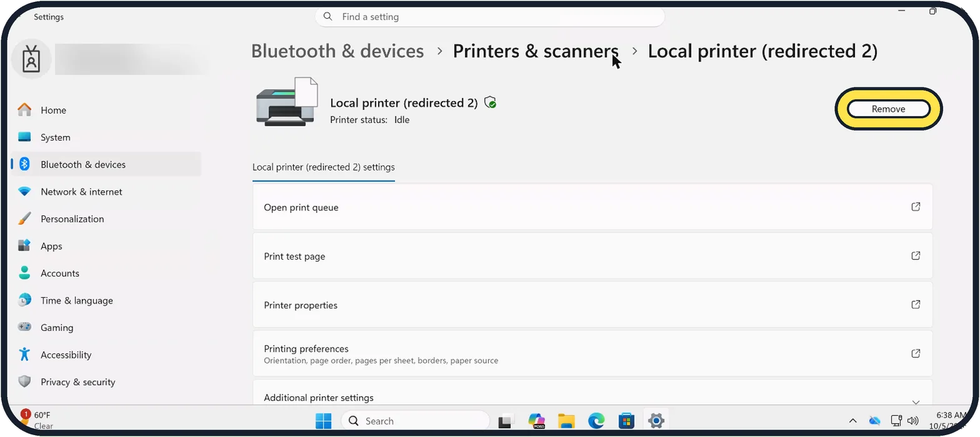Open Printing preferences row
Viewport: 980px width, 437px height.
coord(592,353)
